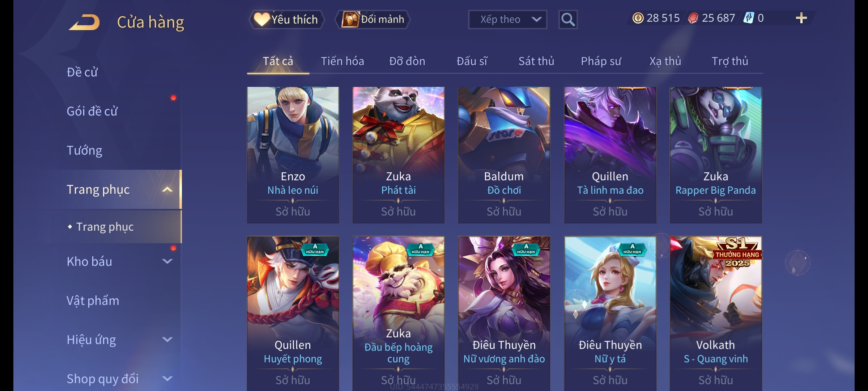Open the search magnifier icon
This screenshot has width=868, height=391.
[x=568, y=20]
